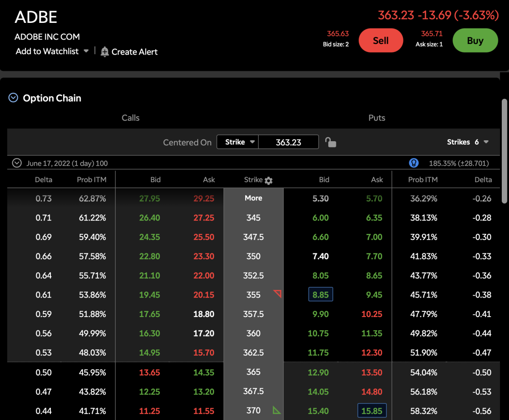Open the Strikes 6 count dropdown
Image resolution: width=509 pixels, height=420 pixels.
click(x=486, y=142)
